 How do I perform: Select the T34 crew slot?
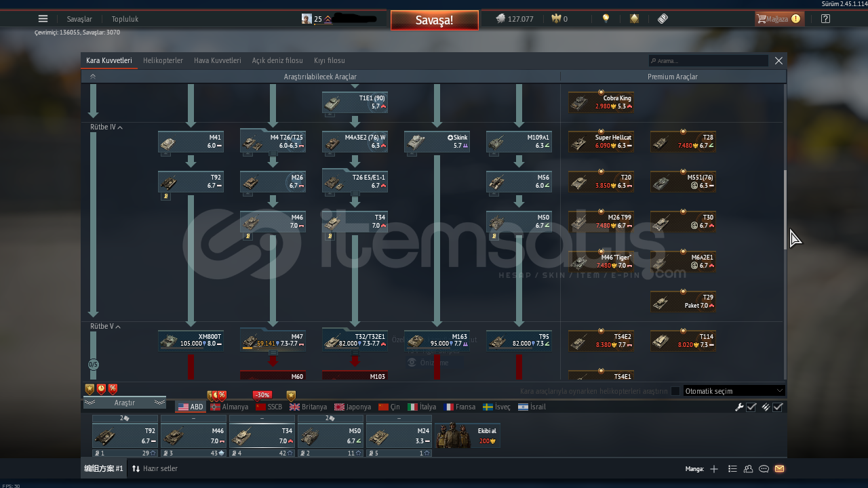click(x=262, y=436)
